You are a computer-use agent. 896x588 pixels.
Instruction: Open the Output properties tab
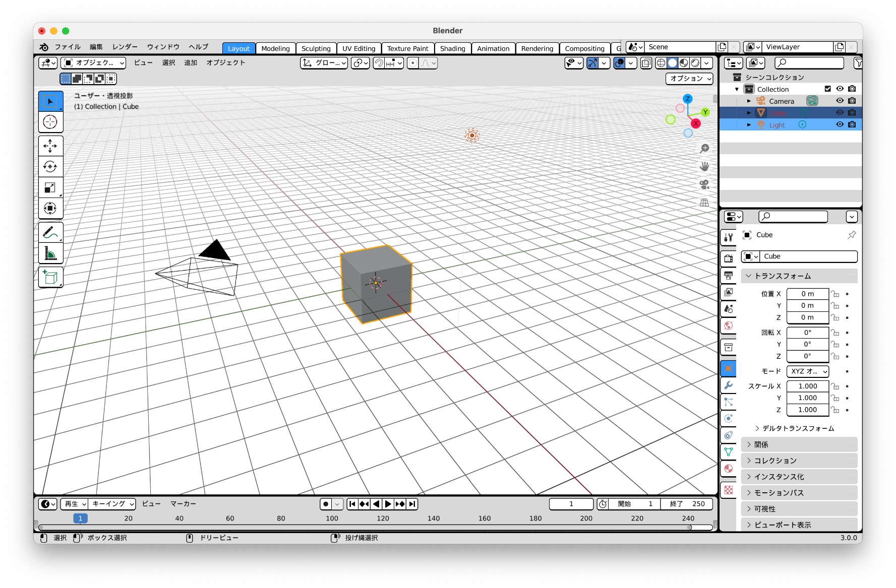729,275
